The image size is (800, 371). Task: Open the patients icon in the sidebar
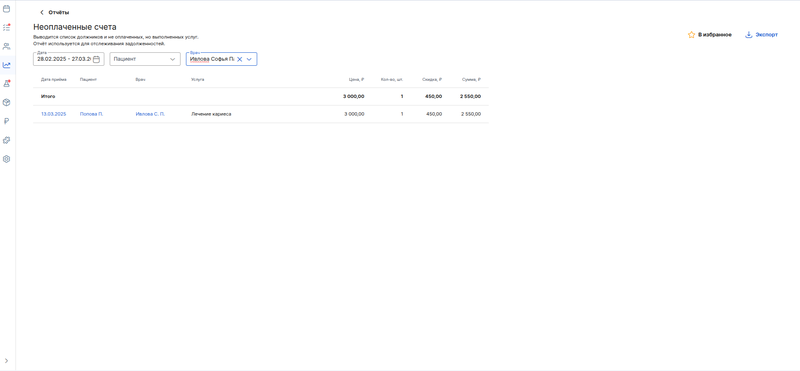click(7, 46)
